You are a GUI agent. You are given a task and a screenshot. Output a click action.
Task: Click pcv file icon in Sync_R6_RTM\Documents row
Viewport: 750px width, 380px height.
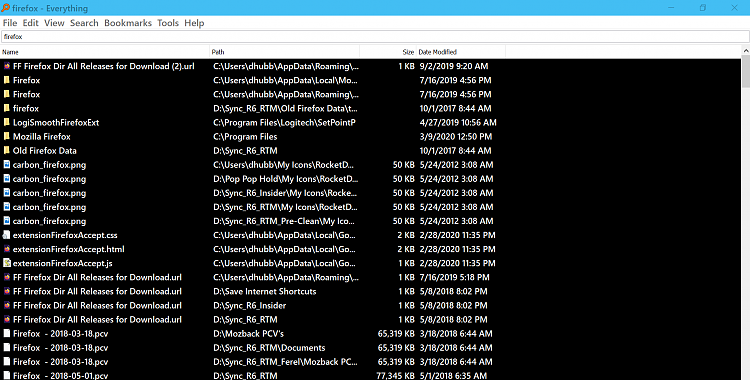coord(7,347)
